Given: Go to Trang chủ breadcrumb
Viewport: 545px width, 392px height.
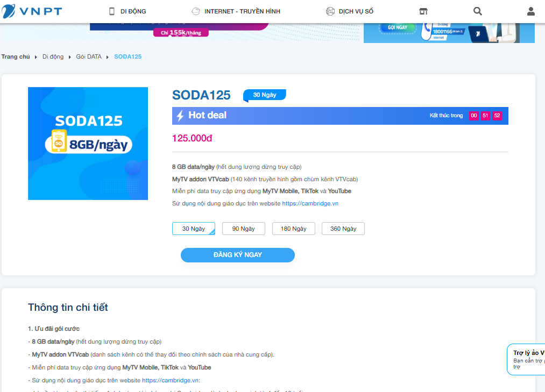Looking at the screenshot, I should pyautogui.click(x=16, y=56).
